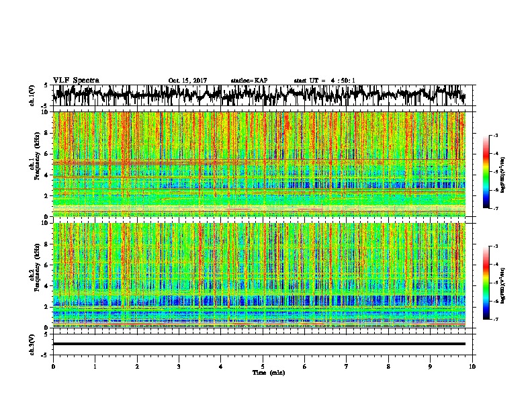
Task: Click the thick black ch.3 signal line
Action: pyautogui.click(x=259, y=344)
